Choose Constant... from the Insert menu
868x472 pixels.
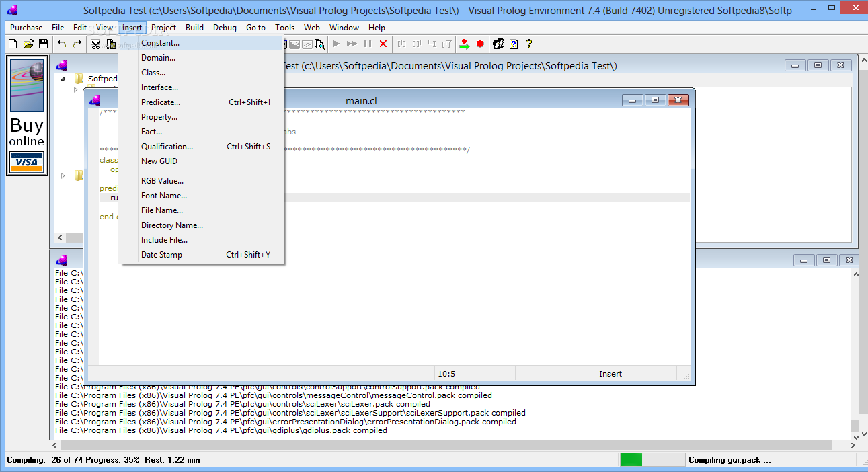coord(201,43)
